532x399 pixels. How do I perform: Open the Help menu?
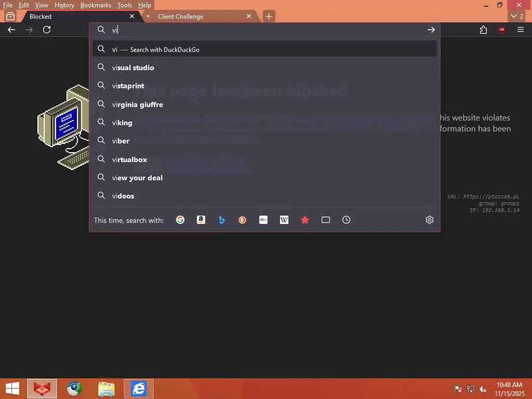(144, 5)
